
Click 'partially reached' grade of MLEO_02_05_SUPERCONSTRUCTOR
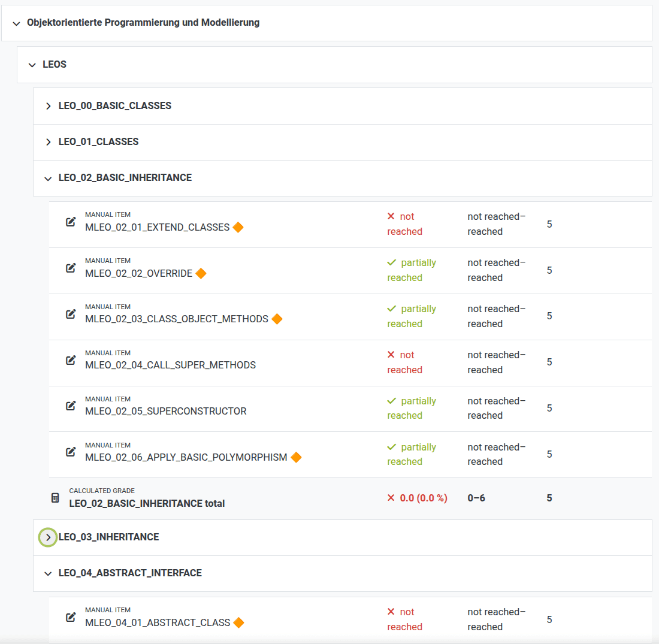(412, 408)
